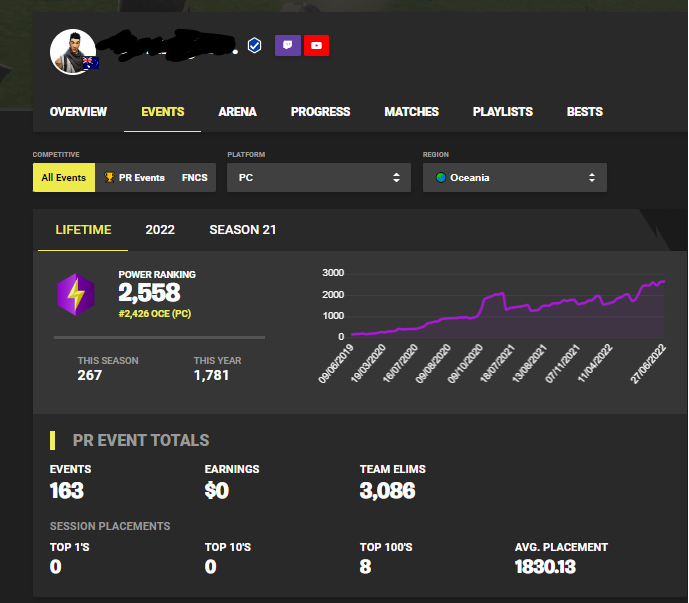Click the 27/06/2022 chart date label
This screenshot has width=689, height=603.
pos(648,364)
